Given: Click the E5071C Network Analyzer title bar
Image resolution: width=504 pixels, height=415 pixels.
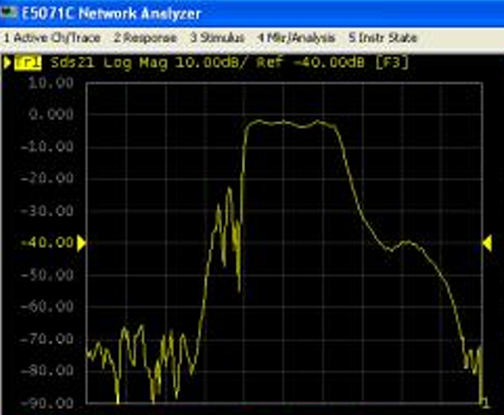Looking at the screenshot, I should [252, 13].
